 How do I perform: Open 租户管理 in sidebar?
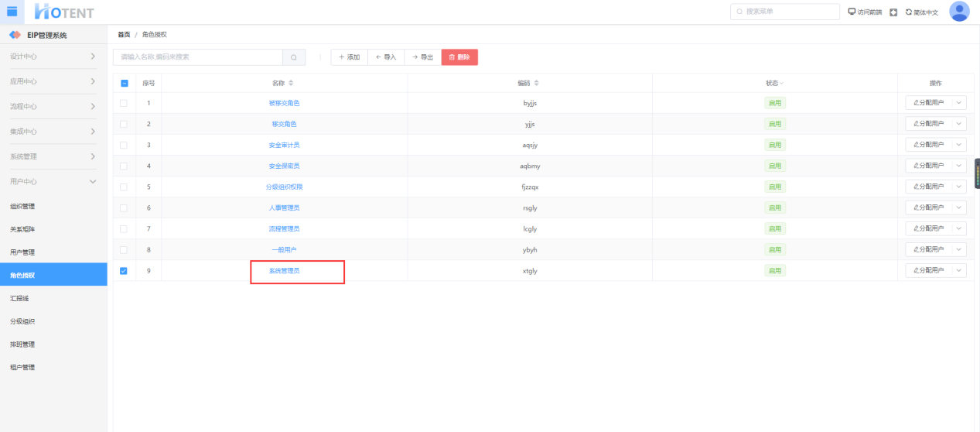pyautogui.click(x=53, y=367)
